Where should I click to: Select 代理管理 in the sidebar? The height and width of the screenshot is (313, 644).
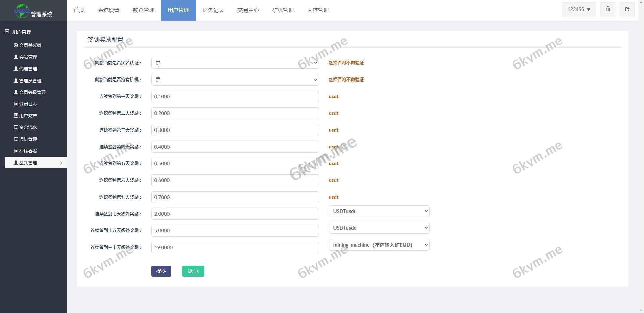tap(28, 68)
